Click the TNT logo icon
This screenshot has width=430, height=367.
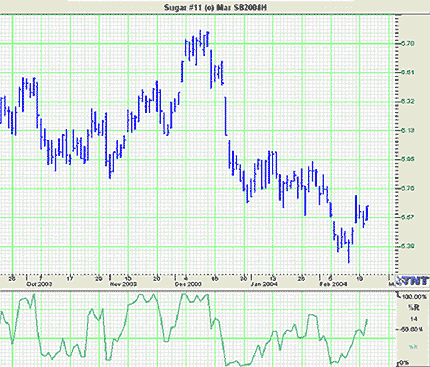tap(413, 281)
